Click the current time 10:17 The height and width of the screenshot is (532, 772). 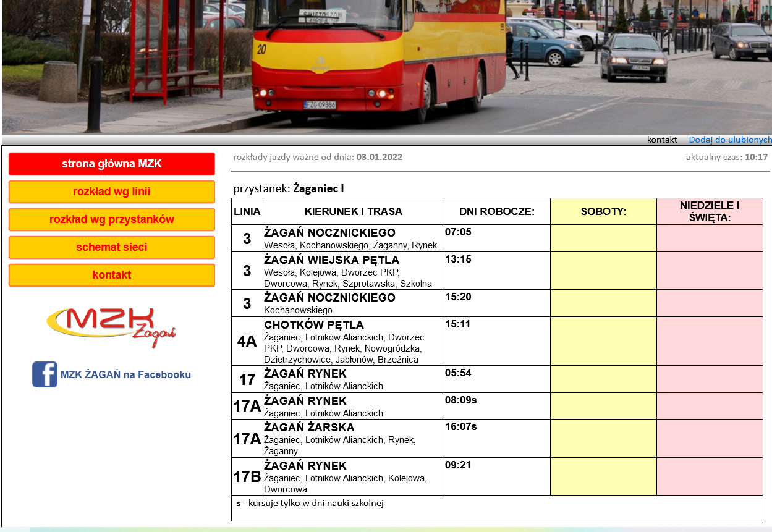point(757,157)
